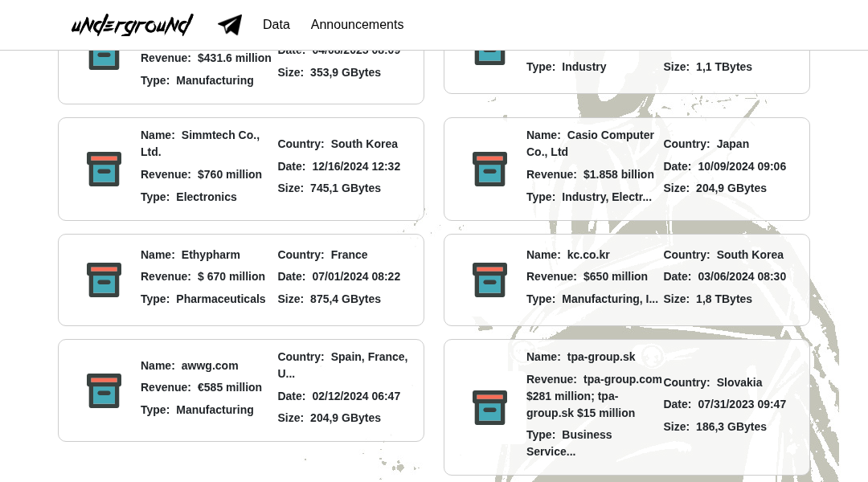Click Date 10/09/2024 09:06

coord(725,166)
